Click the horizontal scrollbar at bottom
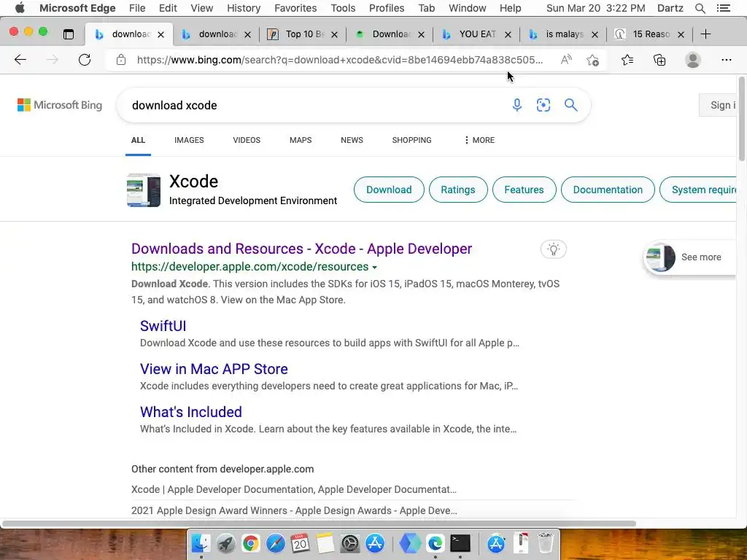The height and width of the screenshot is (560, 747). click(x=319, y=524)
